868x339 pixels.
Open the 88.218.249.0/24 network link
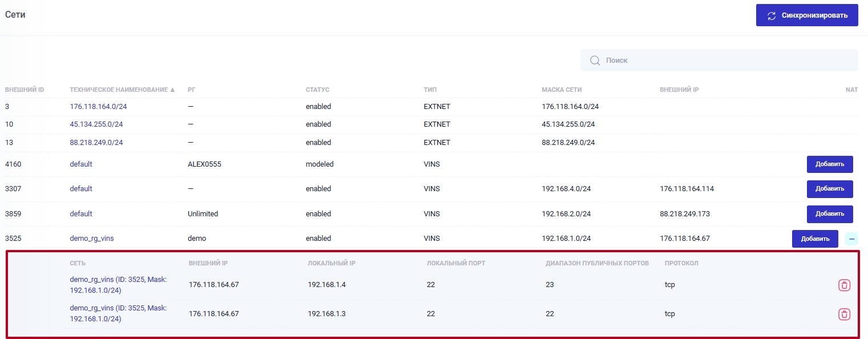tap(96, 143)
